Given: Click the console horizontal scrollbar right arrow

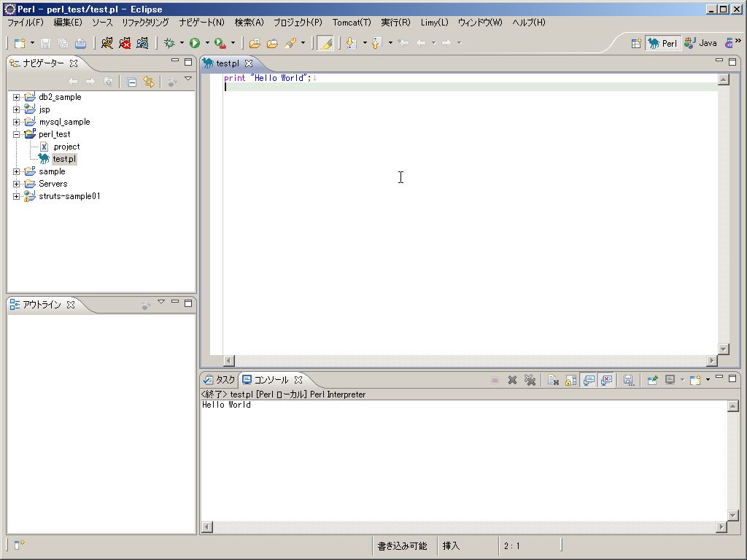Looking at the screenshot, I should [721, 526].
